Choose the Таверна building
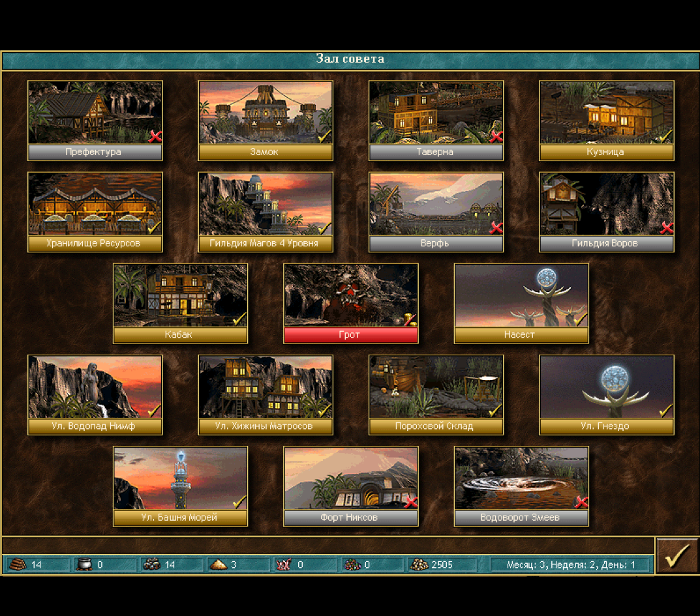 [436, 121]
